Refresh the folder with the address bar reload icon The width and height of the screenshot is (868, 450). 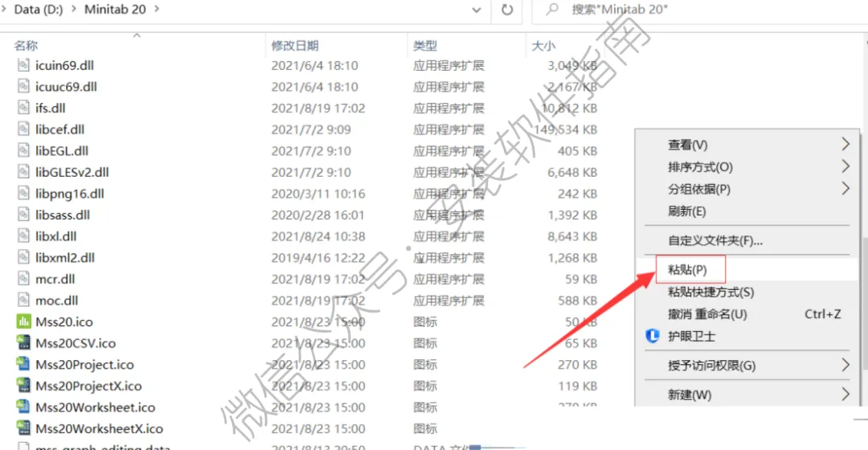pyautogui.click(x=507, y=10)
